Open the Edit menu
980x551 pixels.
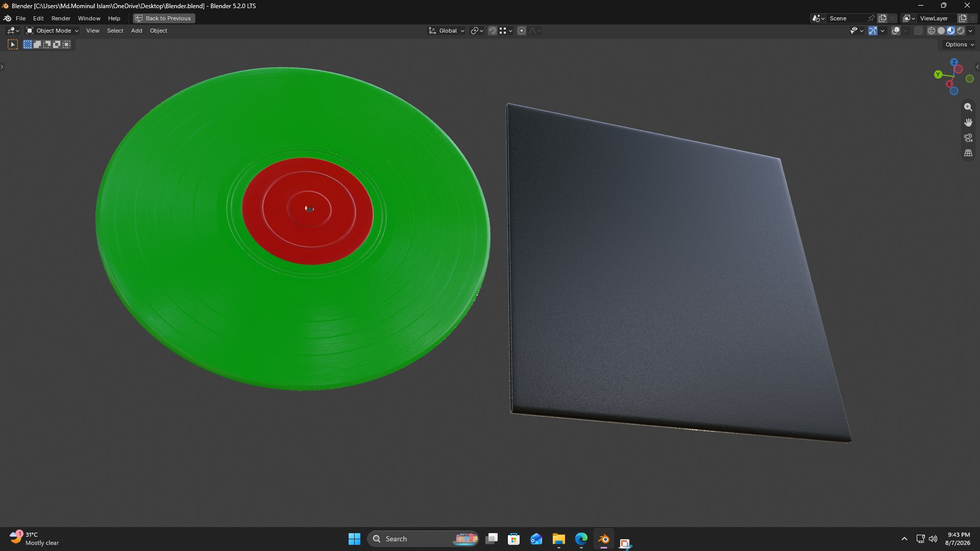click(x=38, y=18)
